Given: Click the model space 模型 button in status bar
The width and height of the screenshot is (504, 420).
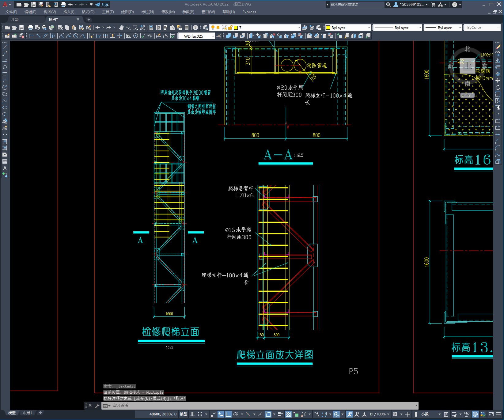Looking at the screenshot, I should coord(184,414).
